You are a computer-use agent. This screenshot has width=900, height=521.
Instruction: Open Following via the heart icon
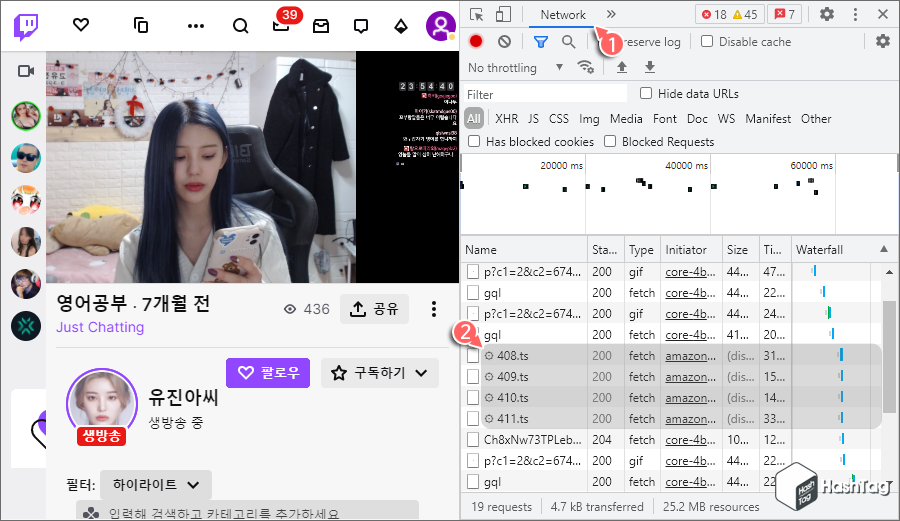[81, 25]
